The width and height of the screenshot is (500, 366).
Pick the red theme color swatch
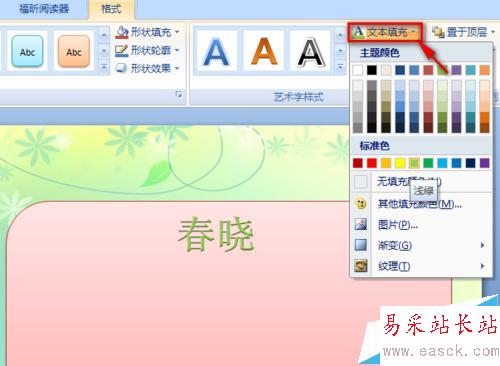[428, 70]
